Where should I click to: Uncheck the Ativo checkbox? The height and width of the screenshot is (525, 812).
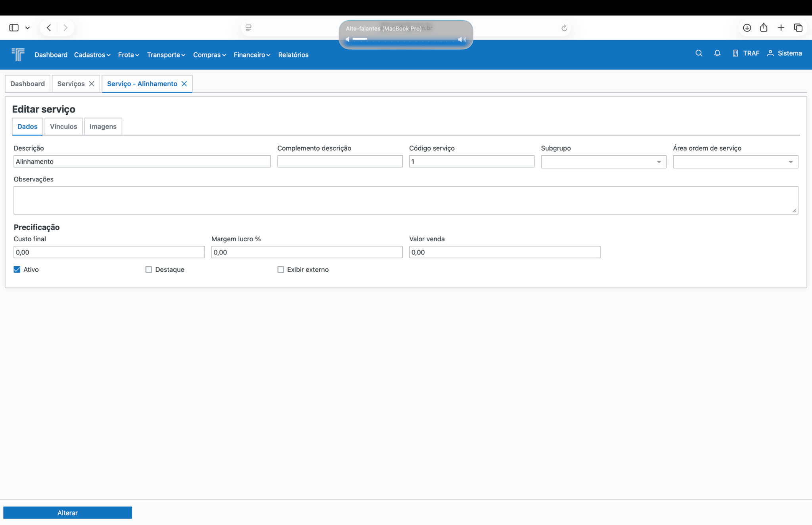[17, 269]
